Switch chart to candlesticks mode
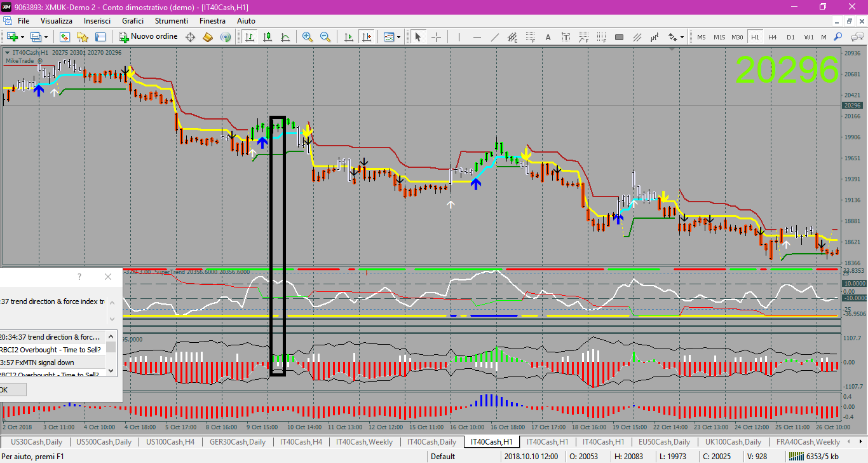The image size is (868, 463). click(x=268, y=37)
